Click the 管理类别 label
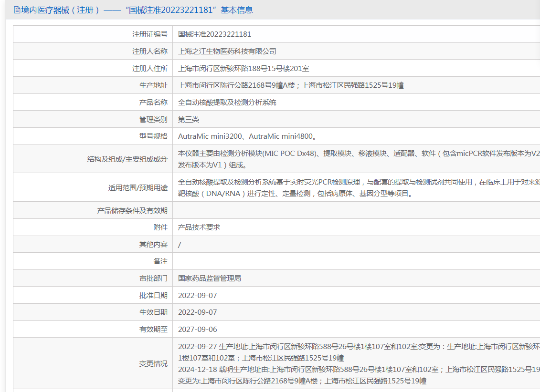The height and width of the screenshot is (392, 540). point(153,119)
